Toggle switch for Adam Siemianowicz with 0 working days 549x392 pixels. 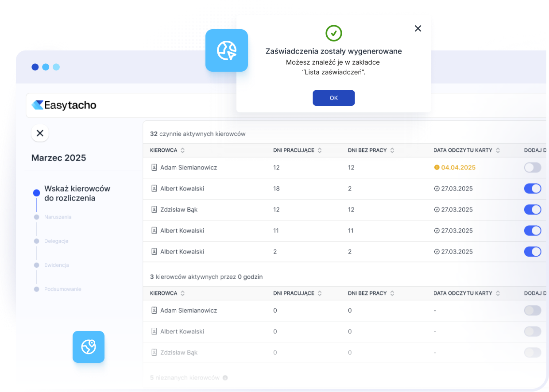tap(533, 311)
